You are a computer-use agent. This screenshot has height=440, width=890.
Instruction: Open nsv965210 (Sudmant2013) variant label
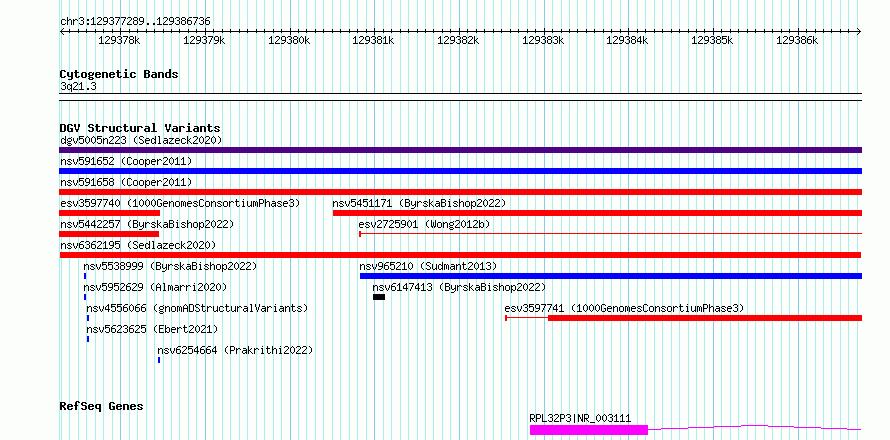428,266
